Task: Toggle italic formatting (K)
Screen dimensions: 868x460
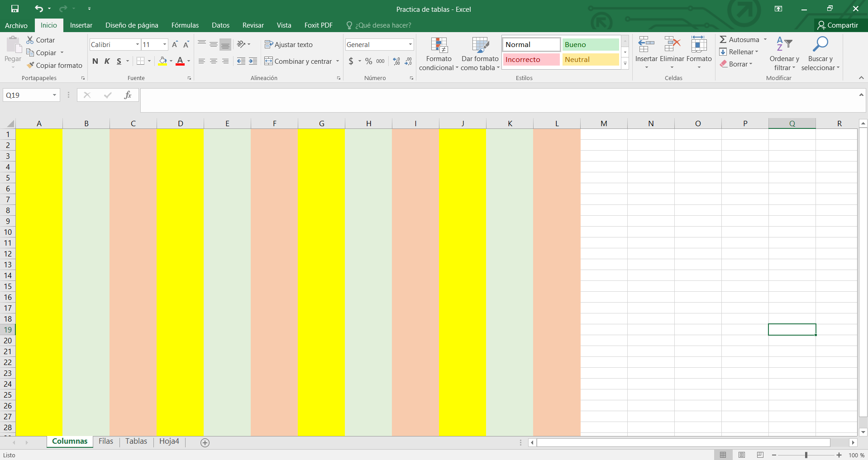Action: click(107, 61)
